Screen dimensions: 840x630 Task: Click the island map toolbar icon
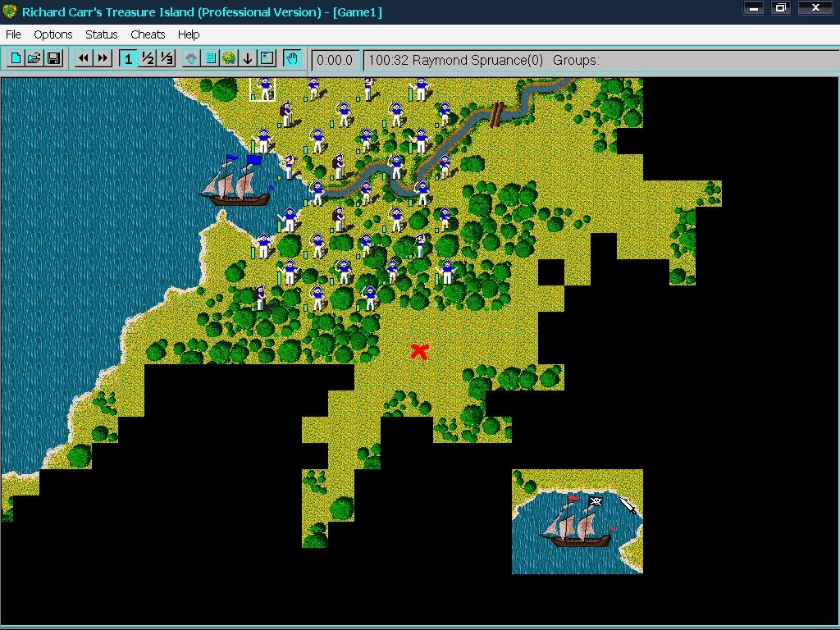(x=230, y=58)
